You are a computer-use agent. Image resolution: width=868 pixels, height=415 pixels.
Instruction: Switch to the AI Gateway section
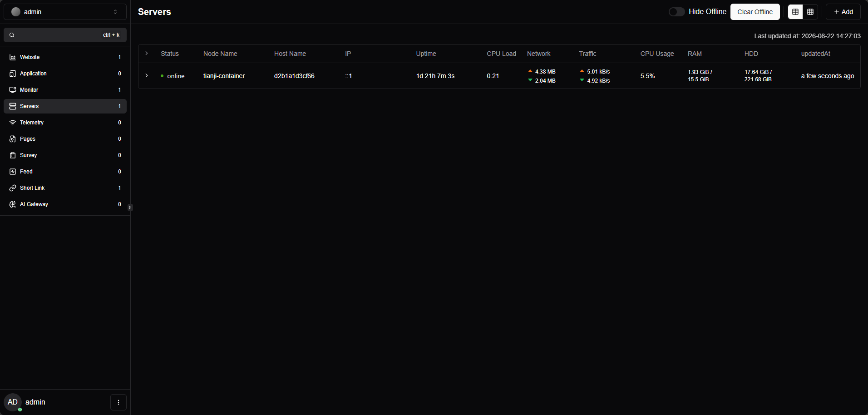click(65, 204)
